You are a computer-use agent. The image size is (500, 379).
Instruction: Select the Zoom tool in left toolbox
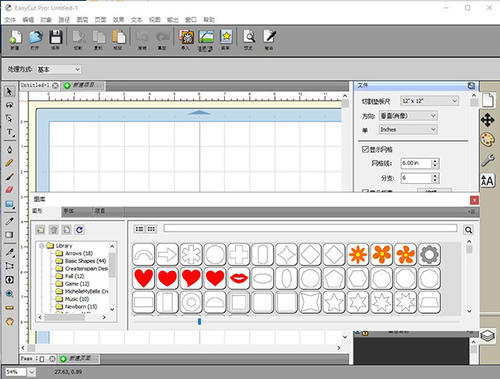(x=9, y=294)
